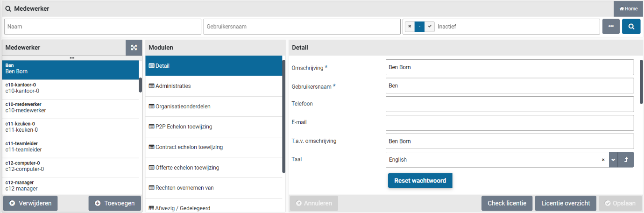This screenshot has height=213, width=644.
Task: Click Toevoegen to add an employee
Action: pyautogui.click(x=115, y=203)
